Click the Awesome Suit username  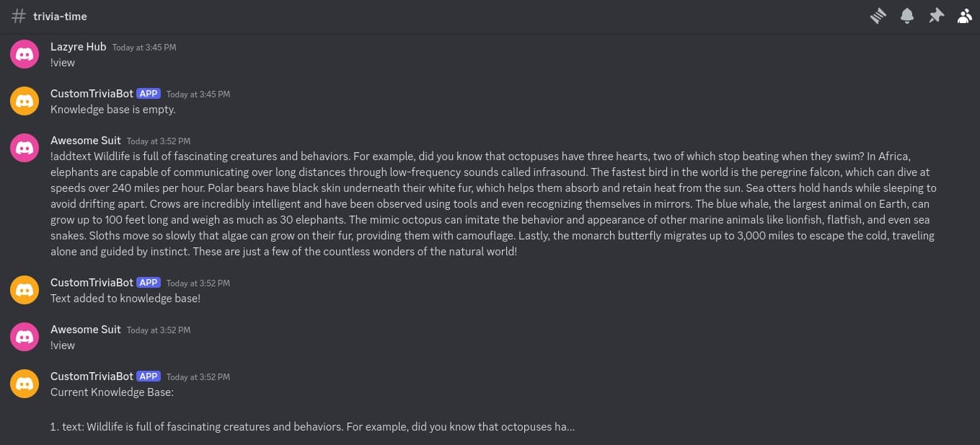(x=85, y=140)
